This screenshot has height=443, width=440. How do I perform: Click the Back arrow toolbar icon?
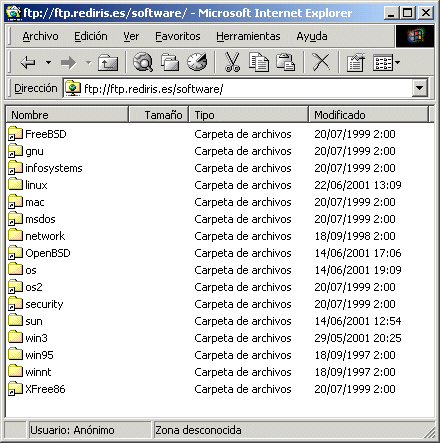click(x=28, y=62)
